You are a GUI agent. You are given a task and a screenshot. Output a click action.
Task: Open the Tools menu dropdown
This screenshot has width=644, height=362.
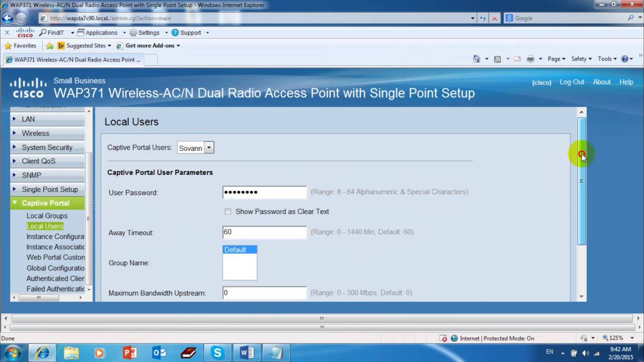607,59
